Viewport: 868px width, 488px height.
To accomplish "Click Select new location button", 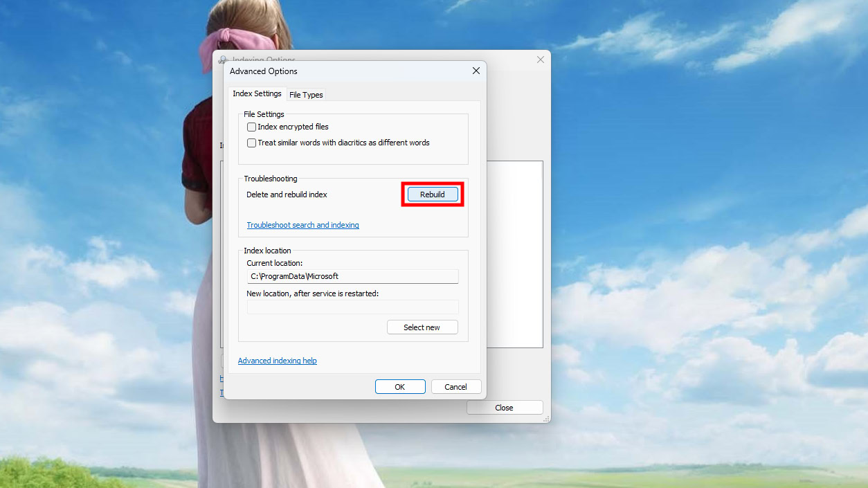I will 422,327.
